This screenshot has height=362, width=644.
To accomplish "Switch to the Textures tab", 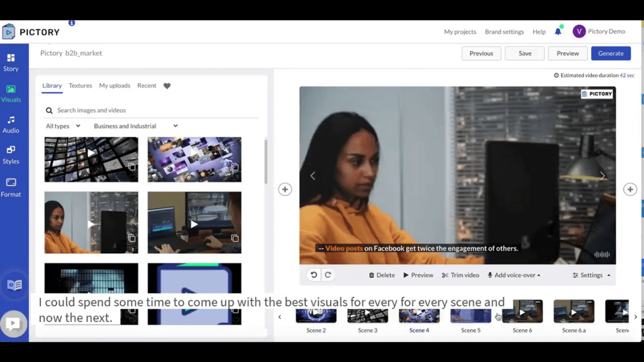I will (x=80, y=85).
